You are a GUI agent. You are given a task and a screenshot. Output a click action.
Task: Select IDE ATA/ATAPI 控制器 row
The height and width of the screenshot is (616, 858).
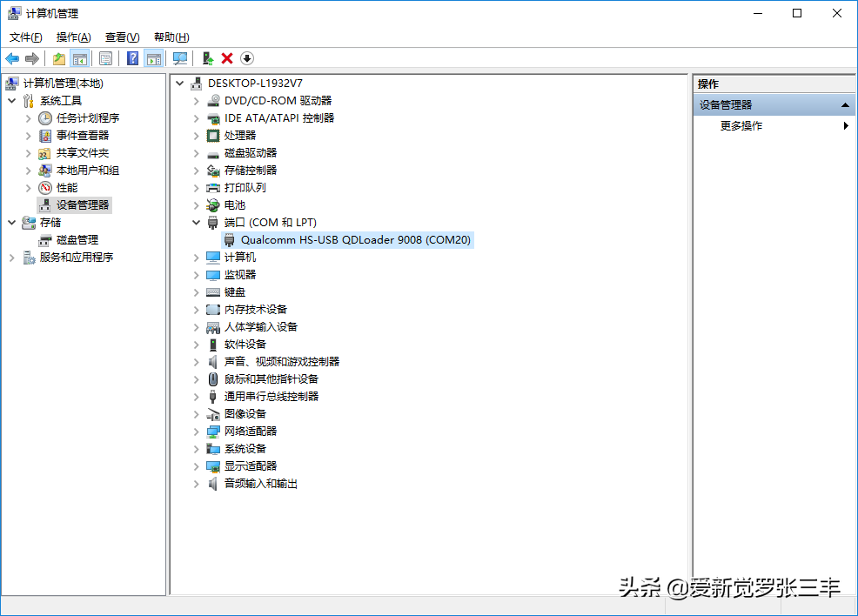click(279, 118)
